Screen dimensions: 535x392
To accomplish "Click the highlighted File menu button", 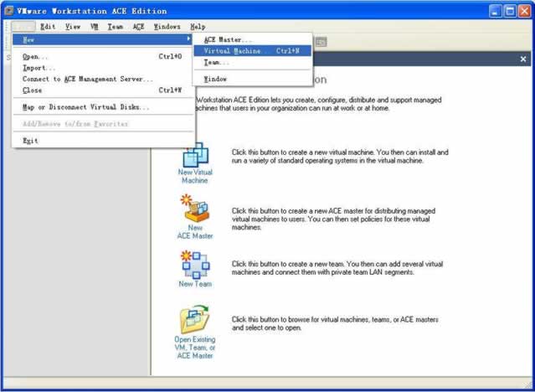I will click(x=23, y=27).
